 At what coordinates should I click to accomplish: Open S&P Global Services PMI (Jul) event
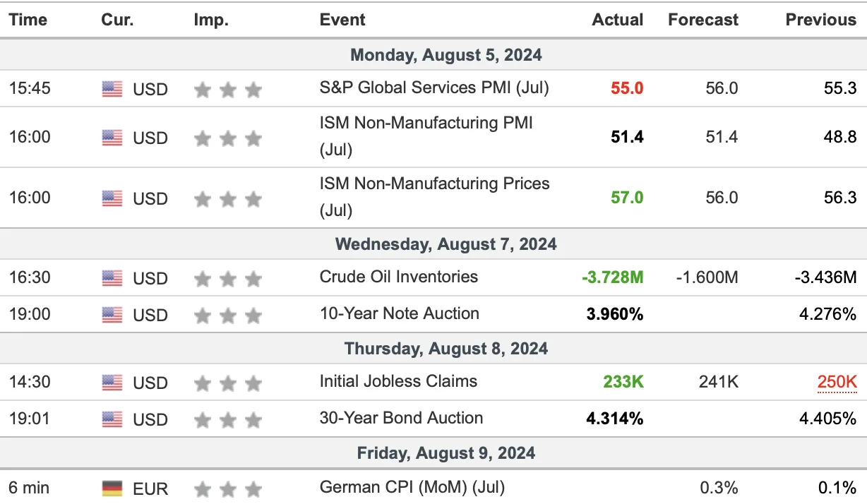click(434, 88)
